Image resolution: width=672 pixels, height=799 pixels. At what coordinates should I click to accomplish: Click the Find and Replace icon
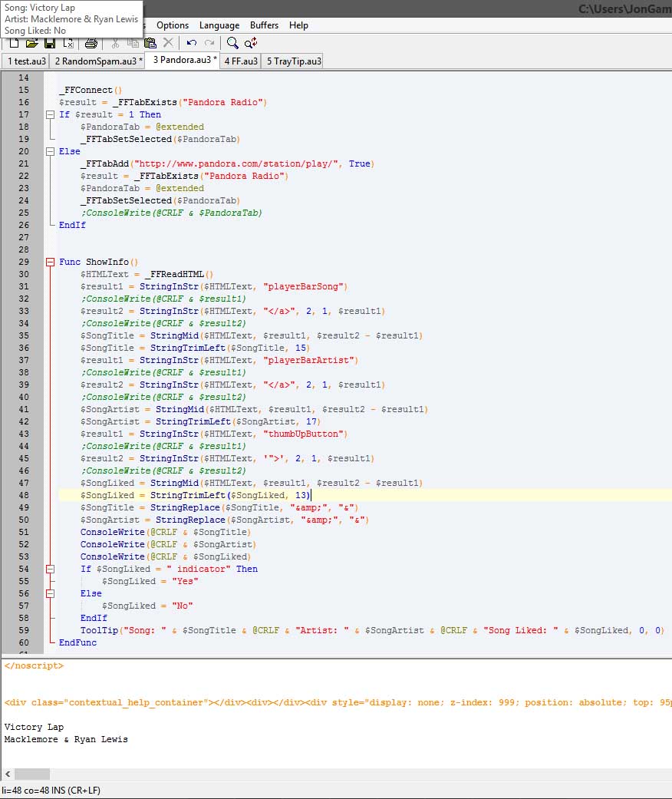coord(251,43)
